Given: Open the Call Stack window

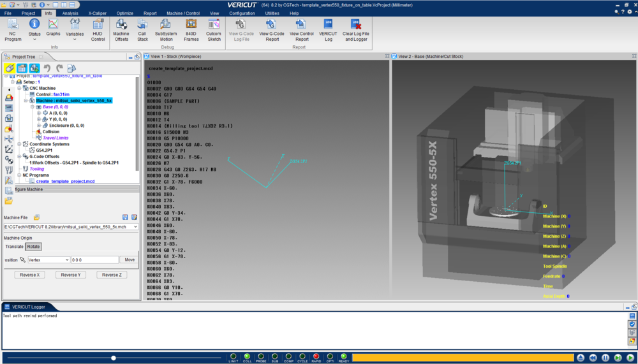Looking at the screenshot, I should (x=142, y=30).
